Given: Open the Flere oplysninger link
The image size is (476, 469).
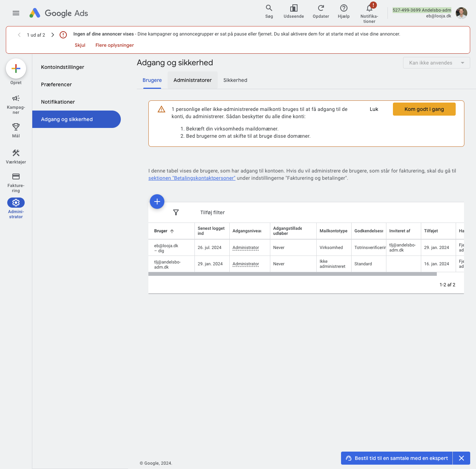Looking at the screenshot, I should pyautogui.click(x=115, y=45).
